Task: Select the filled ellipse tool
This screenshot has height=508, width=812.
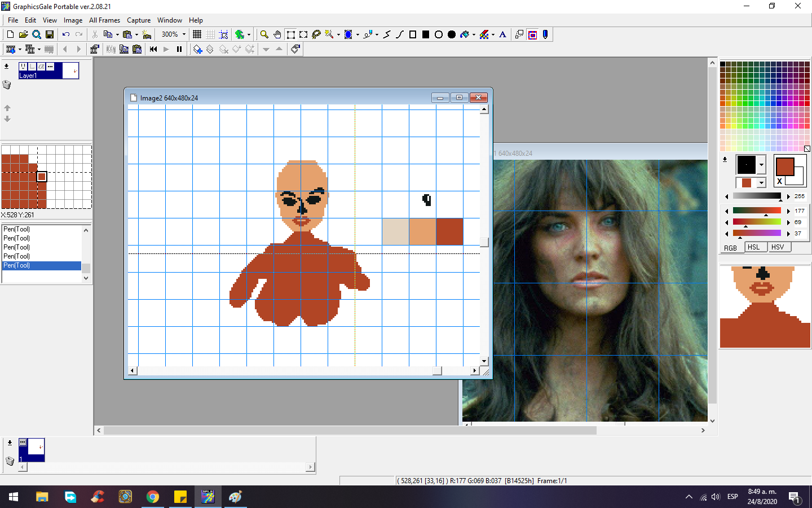Action: pyautogui.click(x=452, y=34)
